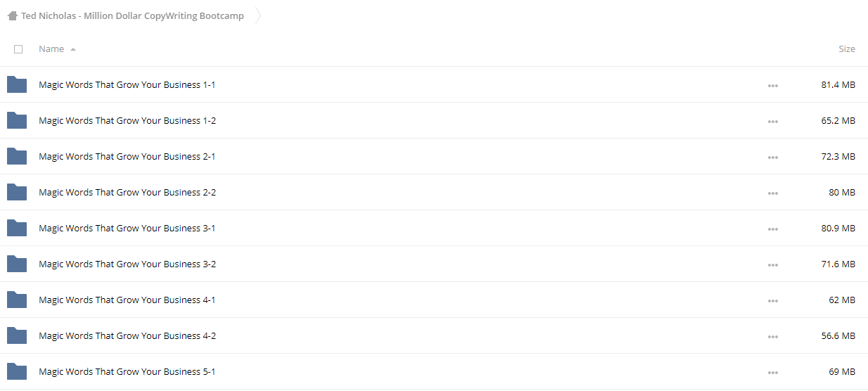Open more options for Business 4-2
Viewport: 868px width, 391px height.
coord(773,337)
